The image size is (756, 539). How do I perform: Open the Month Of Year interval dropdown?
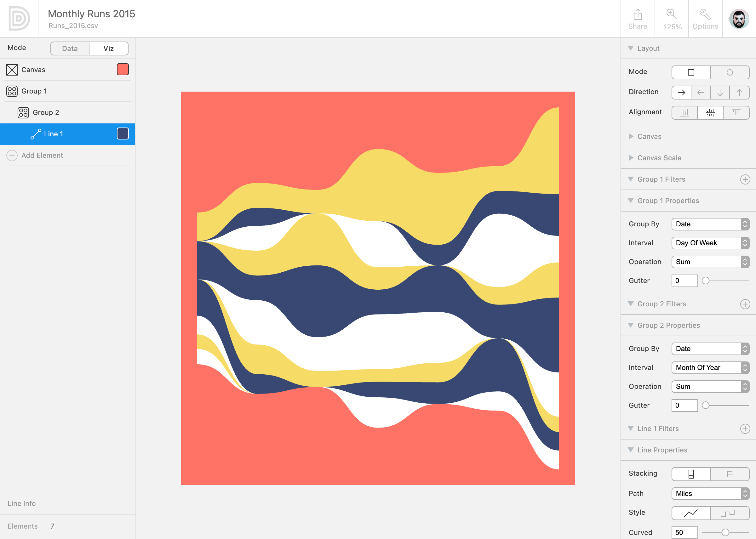pyautogui.click(x=711, y=368)
